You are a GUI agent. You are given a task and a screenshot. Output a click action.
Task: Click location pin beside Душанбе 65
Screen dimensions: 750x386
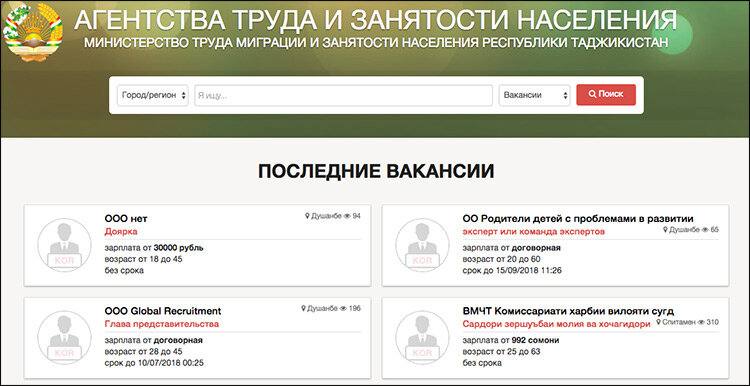666,230
